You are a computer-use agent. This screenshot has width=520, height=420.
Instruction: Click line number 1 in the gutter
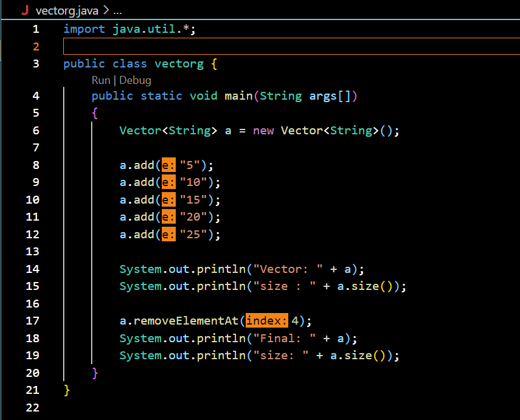(x=36, y=29)
